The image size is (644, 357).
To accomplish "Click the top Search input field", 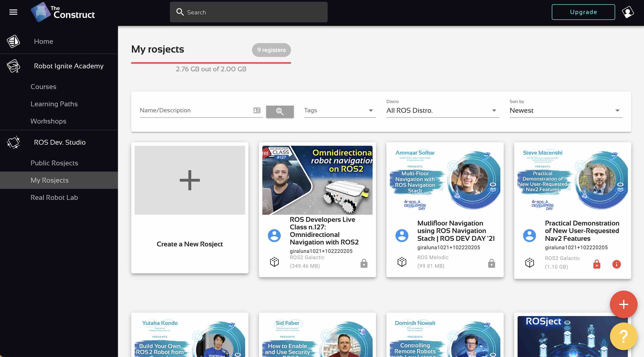I will tap(249, 12).
